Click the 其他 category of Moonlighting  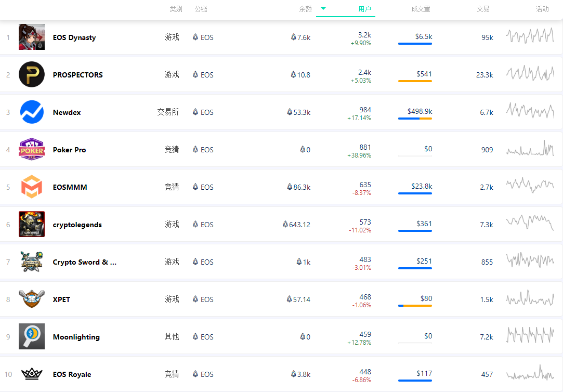point(172,336)
